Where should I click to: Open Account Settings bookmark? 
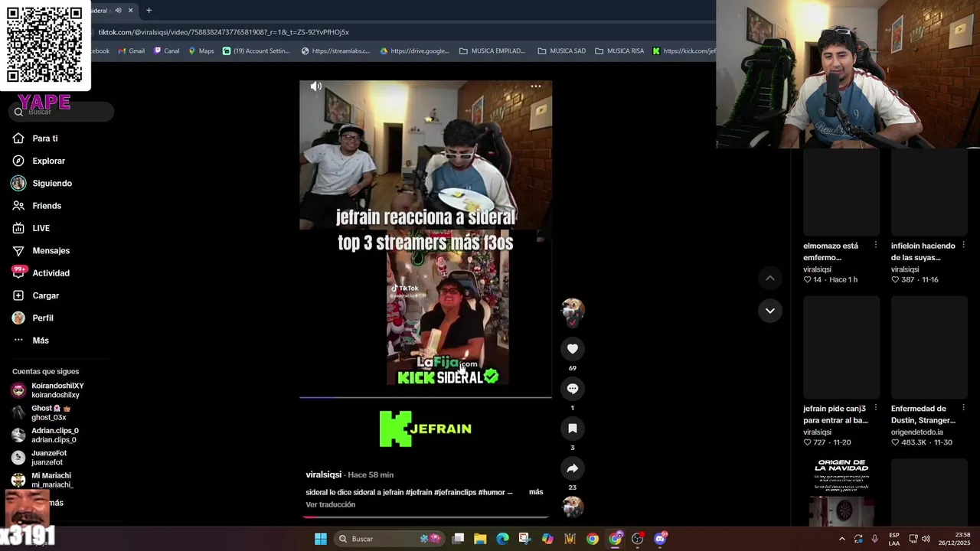pyautogui.click(x=256, y=51)
